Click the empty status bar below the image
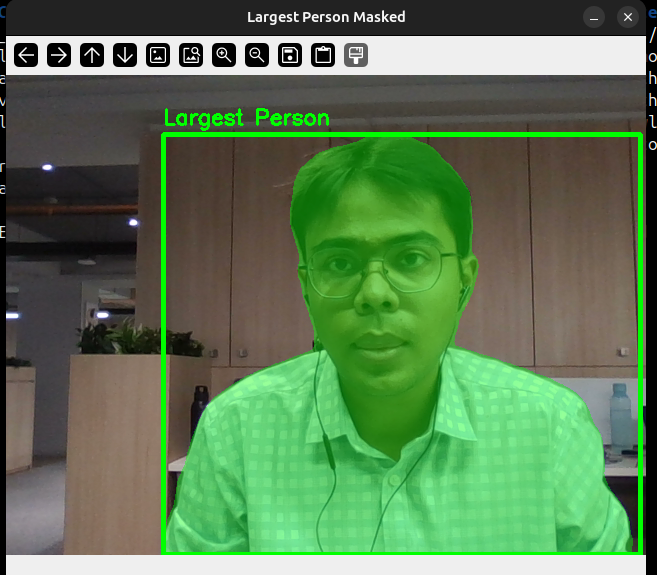This screenshot has height=575, width=657. pyautogui.click(x=326, y=564)
